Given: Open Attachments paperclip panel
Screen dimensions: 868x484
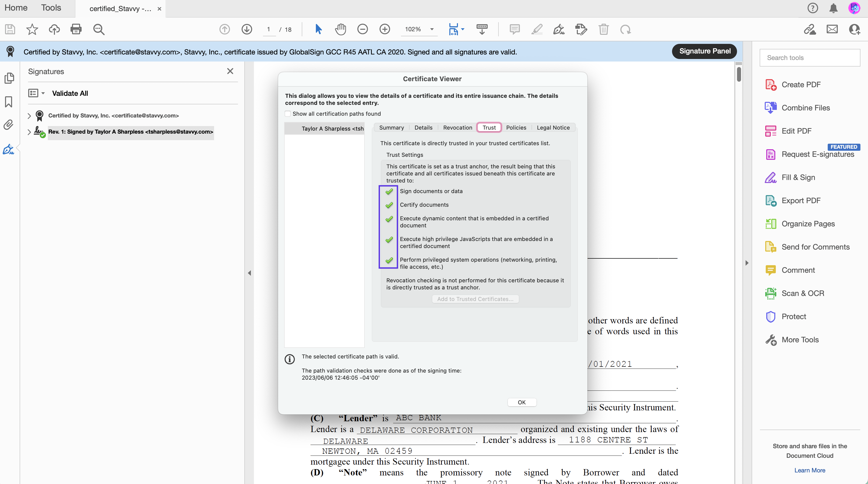Looking at the screenshot, I should 8,125.
